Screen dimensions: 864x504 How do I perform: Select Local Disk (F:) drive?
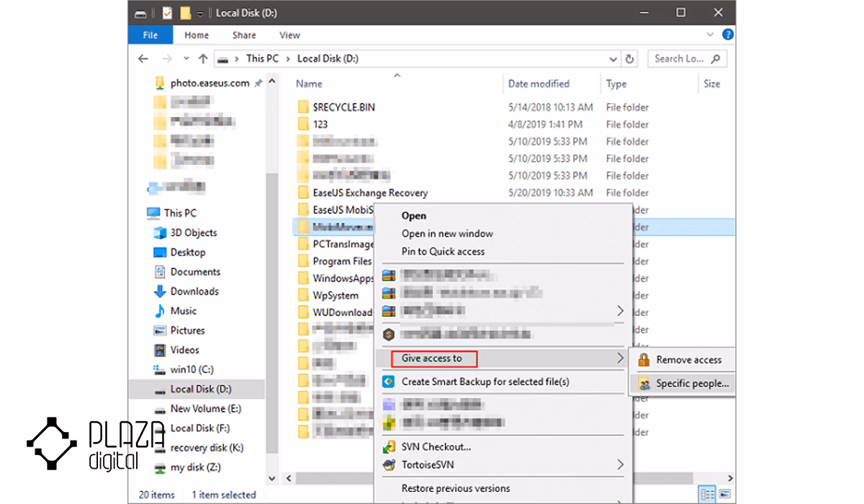tap(199, 428)
